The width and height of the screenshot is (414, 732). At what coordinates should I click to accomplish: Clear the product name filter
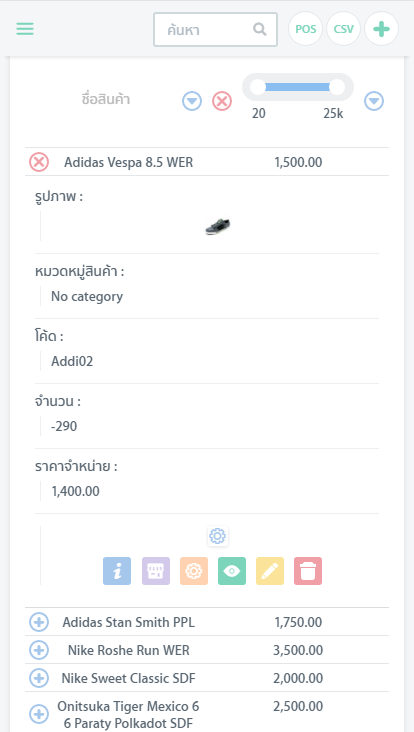(222, 101)
